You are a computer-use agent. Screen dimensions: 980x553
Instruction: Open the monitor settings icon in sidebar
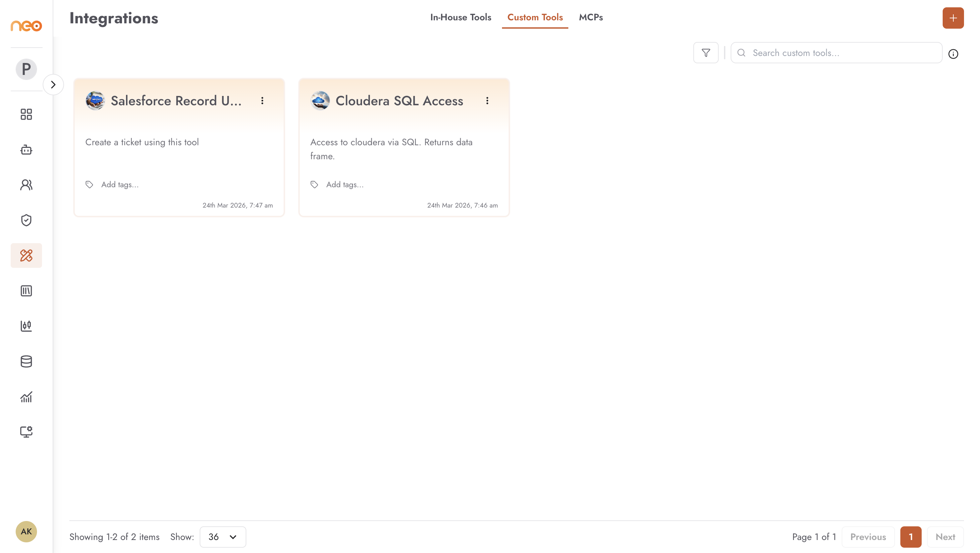[x=26, y=432]
